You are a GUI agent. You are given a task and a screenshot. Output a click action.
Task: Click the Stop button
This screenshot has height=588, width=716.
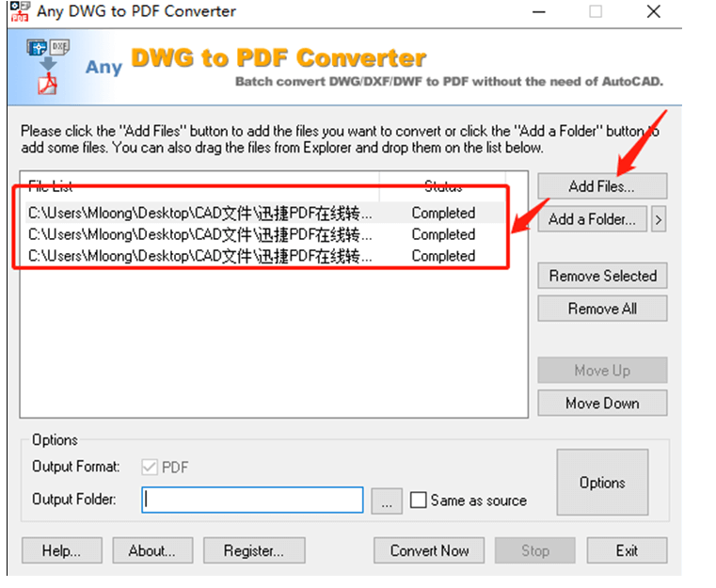(x=535, y=550)
